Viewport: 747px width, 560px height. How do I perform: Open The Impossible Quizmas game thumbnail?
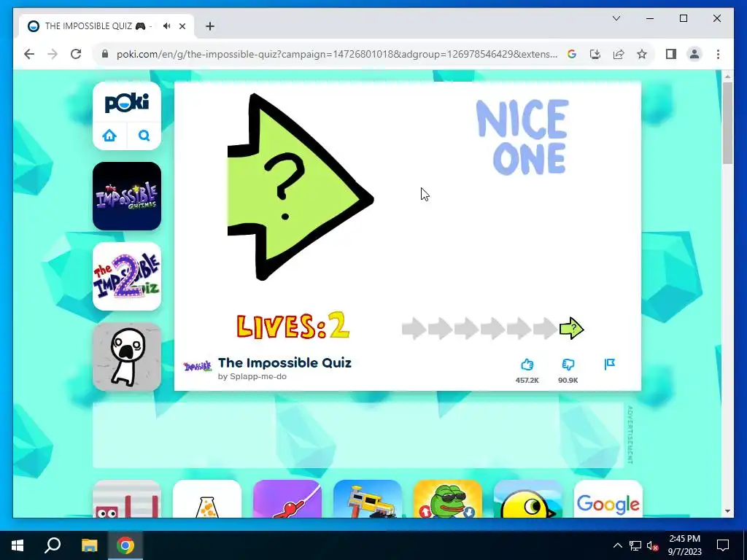(x=127, y=196)
